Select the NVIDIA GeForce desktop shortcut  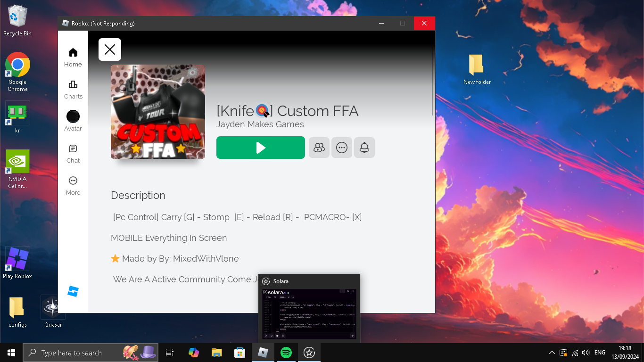[x=17, y=169]
